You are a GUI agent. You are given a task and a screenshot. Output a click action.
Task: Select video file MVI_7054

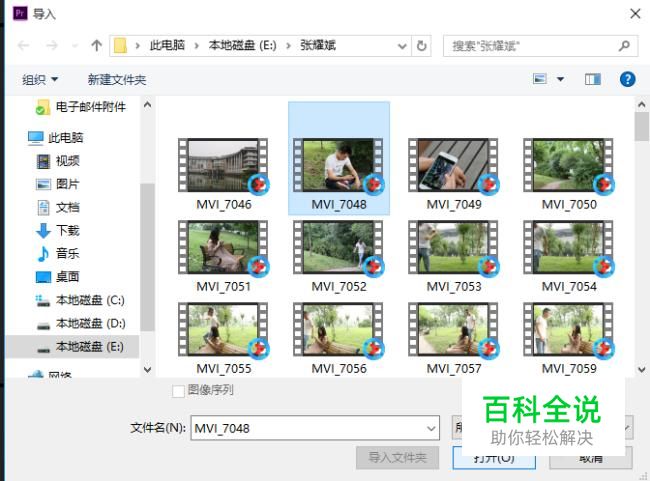569,256
